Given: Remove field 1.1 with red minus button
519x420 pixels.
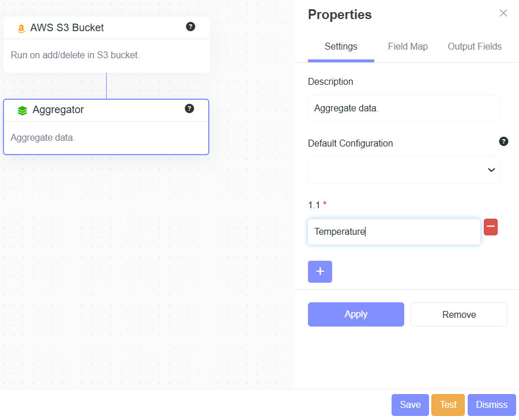Looking at the screenshot, I should (x=490, y=227).
